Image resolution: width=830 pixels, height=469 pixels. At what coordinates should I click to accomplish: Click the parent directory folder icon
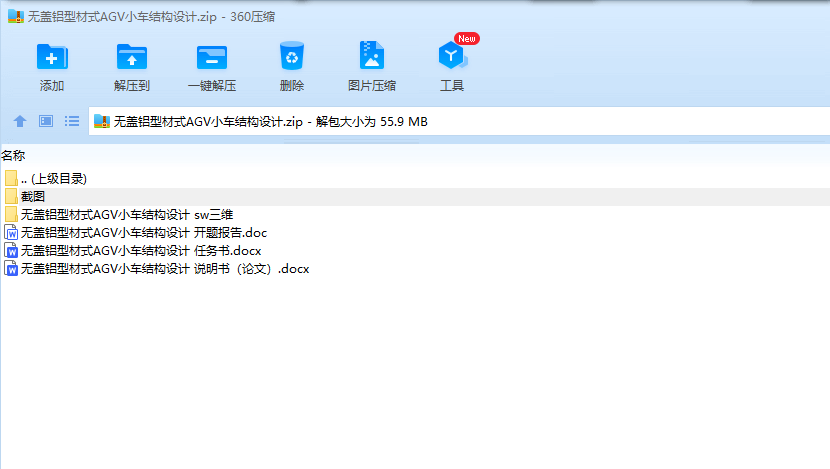coord(11,178)
